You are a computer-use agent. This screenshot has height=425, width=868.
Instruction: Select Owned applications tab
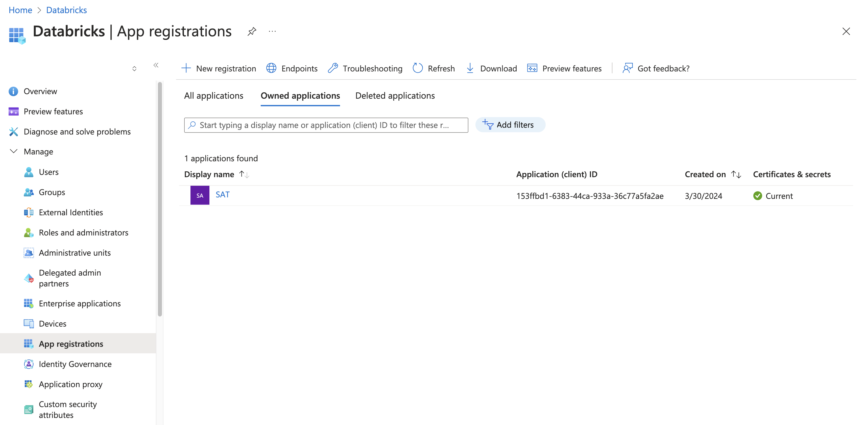tap(300, 96)
